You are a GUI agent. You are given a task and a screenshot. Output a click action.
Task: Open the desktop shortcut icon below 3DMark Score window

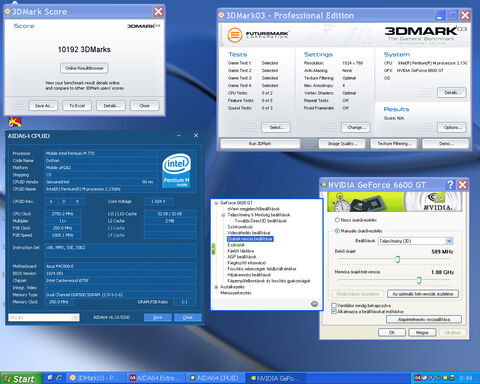15,122
